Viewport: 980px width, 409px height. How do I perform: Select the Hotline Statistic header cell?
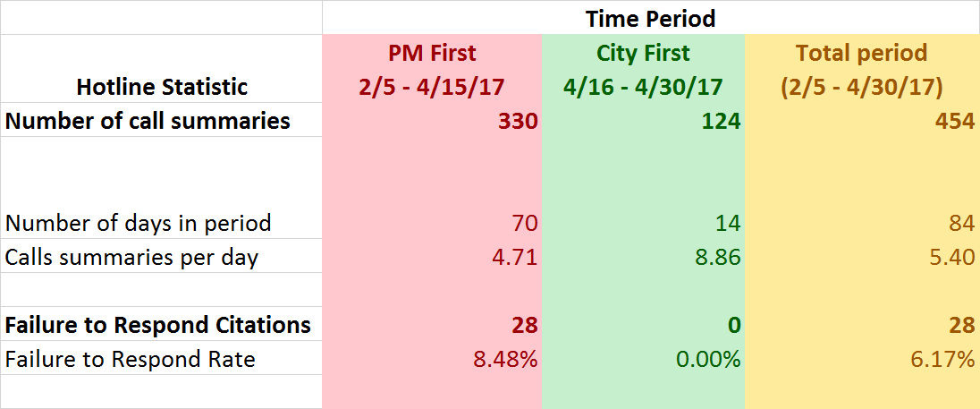[162, 87]
